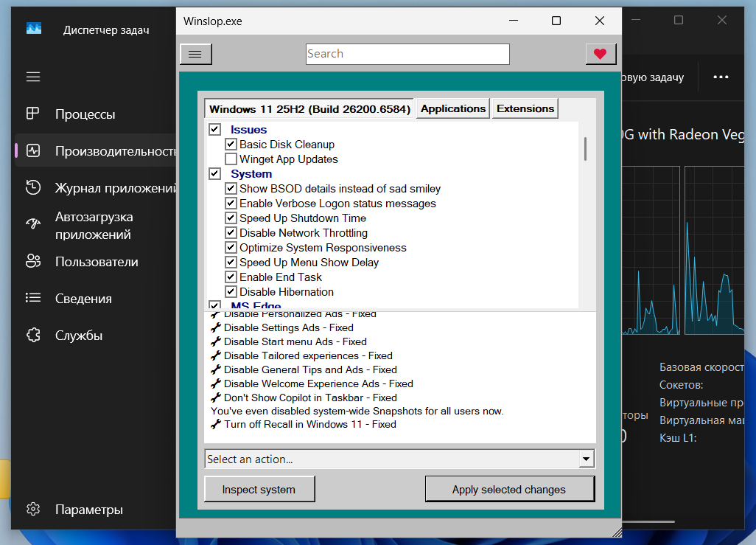The image size is (756, 545).
Task: Enable Winget App Updates checkbox
Action: [x=231, y=159]
